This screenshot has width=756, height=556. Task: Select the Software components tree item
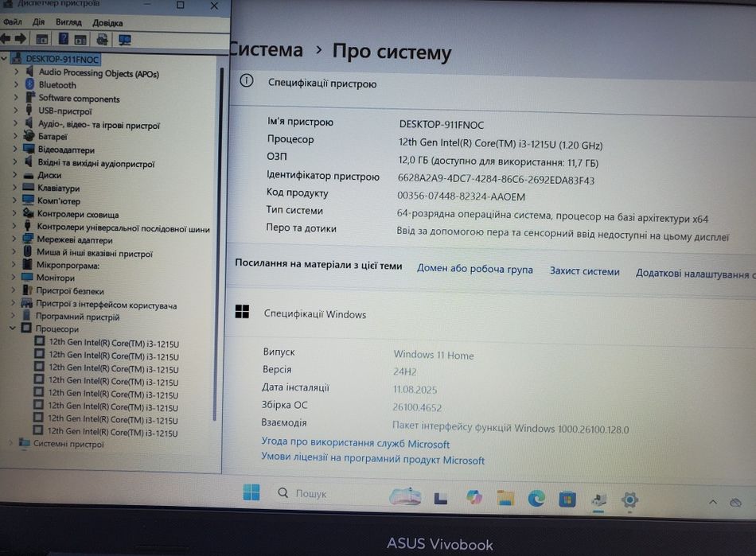79,99
